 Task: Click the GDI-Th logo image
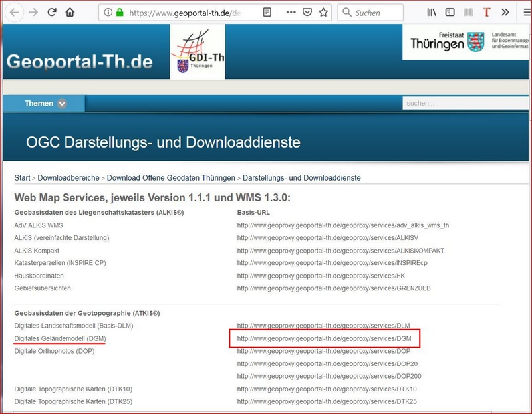(198, 52)
